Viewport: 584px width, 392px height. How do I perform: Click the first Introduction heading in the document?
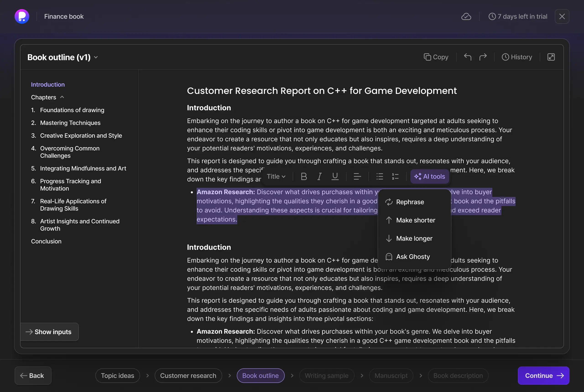(x=209, y=108)
